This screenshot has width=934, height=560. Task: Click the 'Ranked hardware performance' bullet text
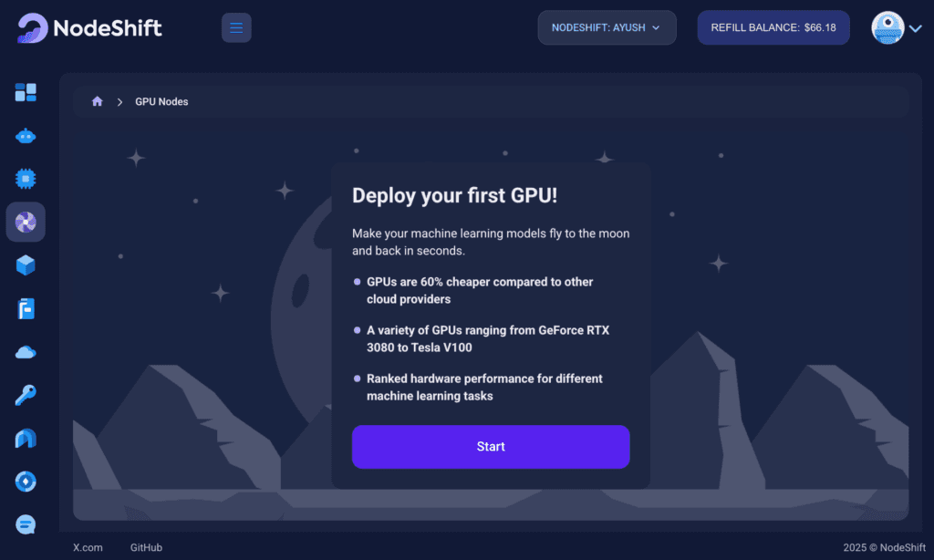[484, 388]
